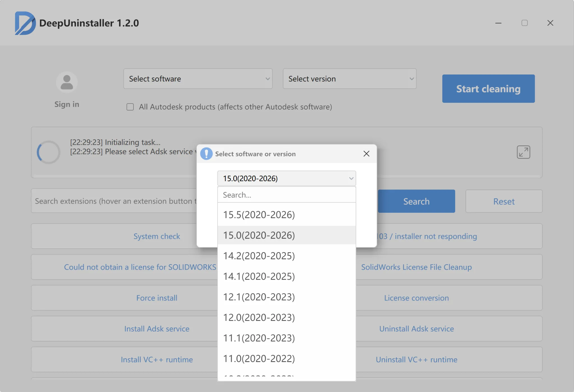Expand the log panel via arrows icon
Image resolution: width=574 pixels, height=392 pixels.
(x=523, y=152)
